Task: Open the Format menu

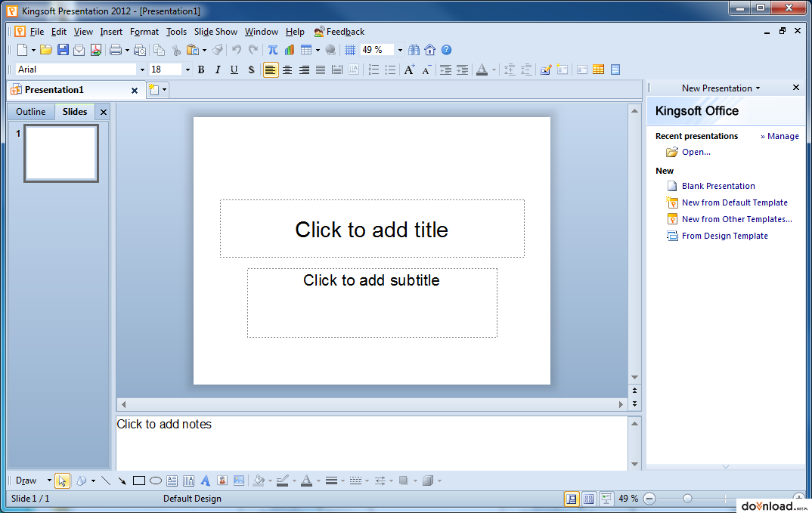Action: click(x=144, y=32)
